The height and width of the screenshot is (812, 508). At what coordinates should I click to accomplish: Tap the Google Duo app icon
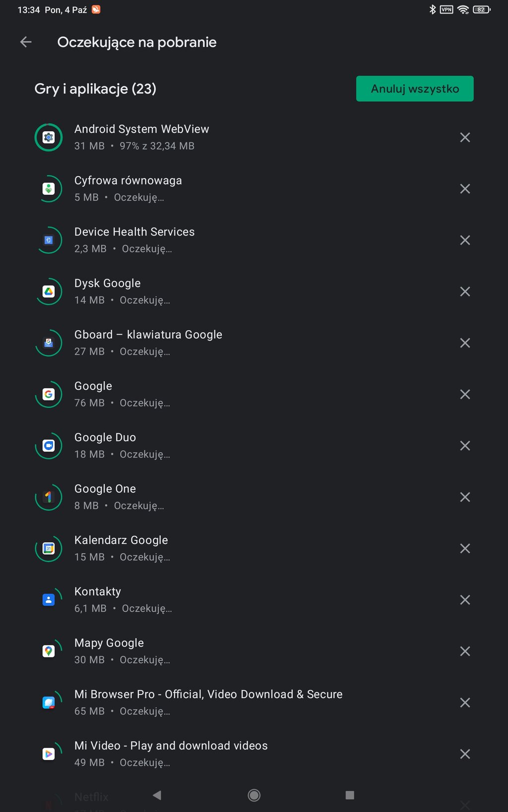click(x=49, y=446)
